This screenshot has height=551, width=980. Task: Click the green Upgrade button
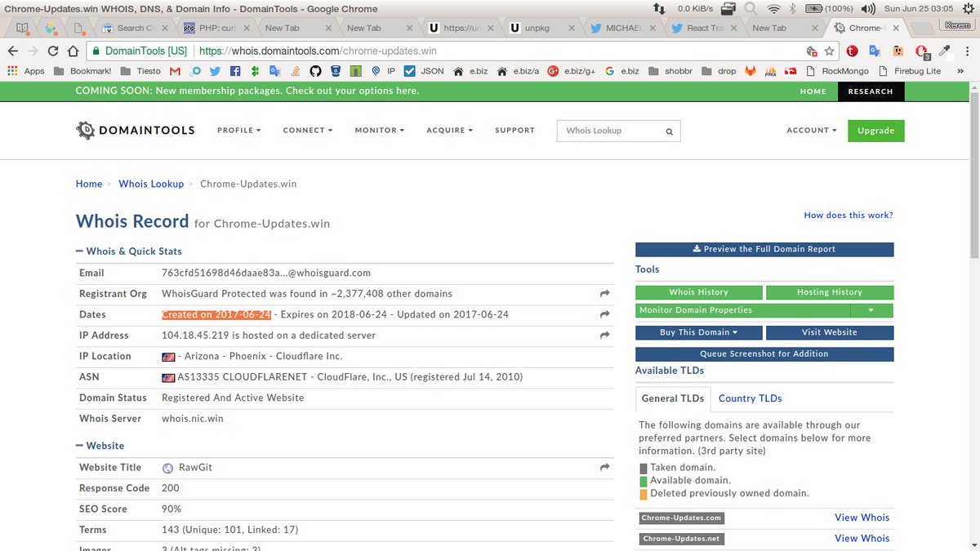point(875,131)
